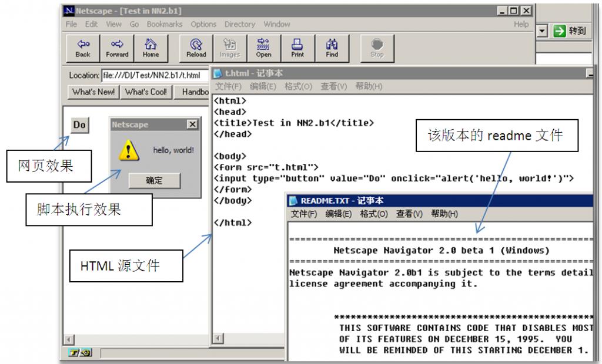The image size is (602, 364).
Task: Click the yellow warning icon in alert dialog
Action: point(129,150)
